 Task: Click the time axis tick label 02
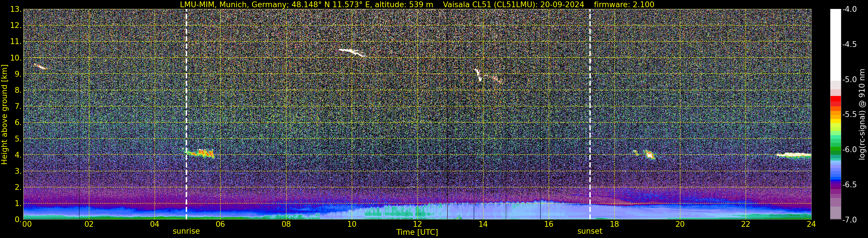(x=89, y=224)
